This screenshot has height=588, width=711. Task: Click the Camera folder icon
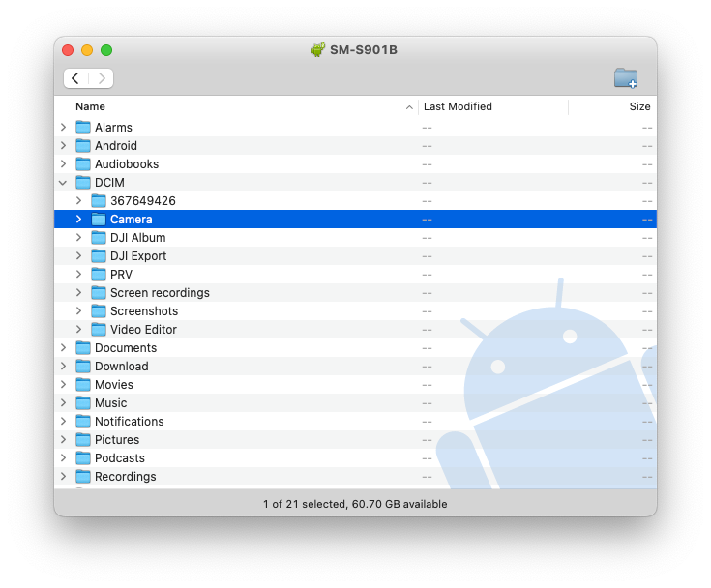pos(99,219)
